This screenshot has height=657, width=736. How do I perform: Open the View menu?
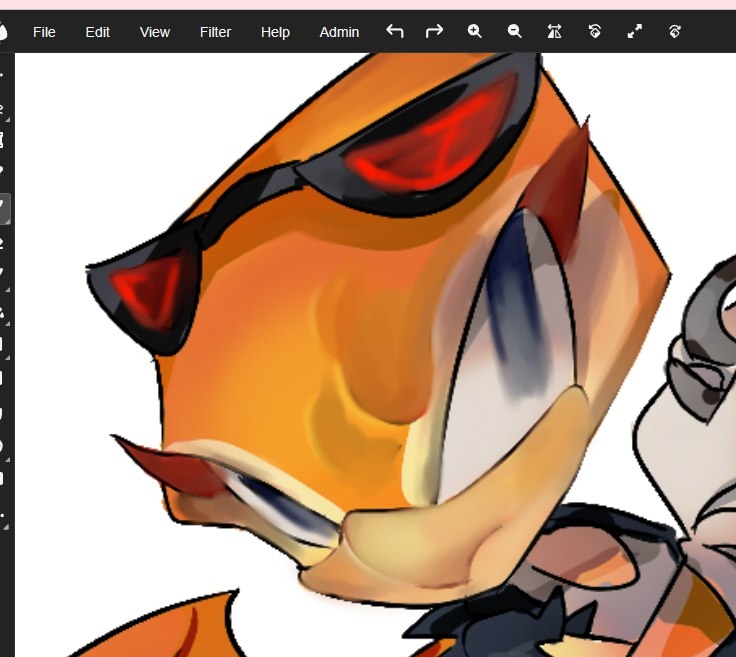155,32
